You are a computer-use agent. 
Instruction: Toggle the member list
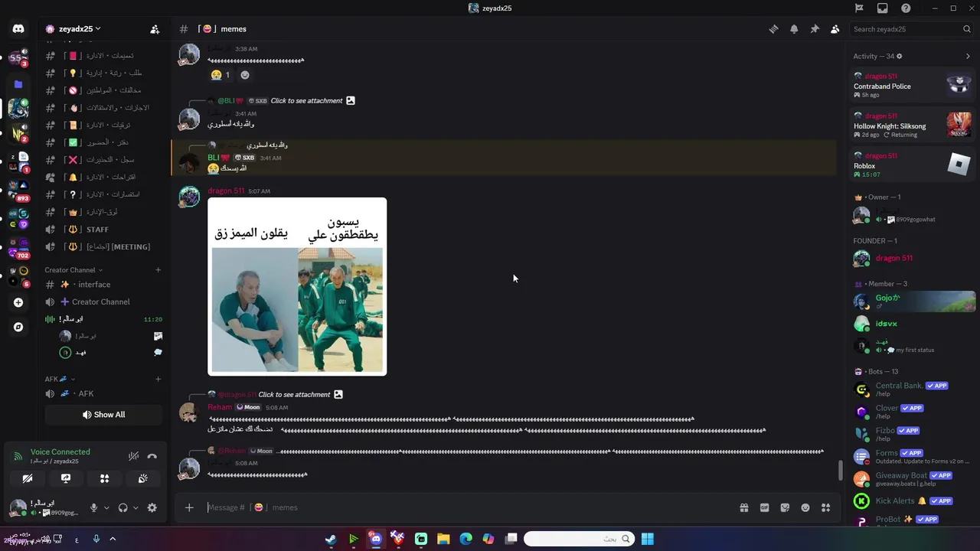pyautogui.click(x=835, y=29)
